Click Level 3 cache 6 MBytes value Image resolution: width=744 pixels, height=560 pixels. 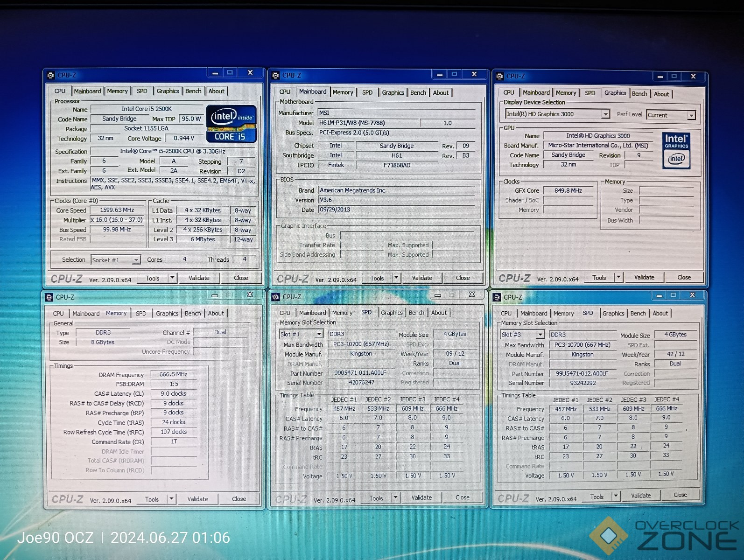(203, 239)
